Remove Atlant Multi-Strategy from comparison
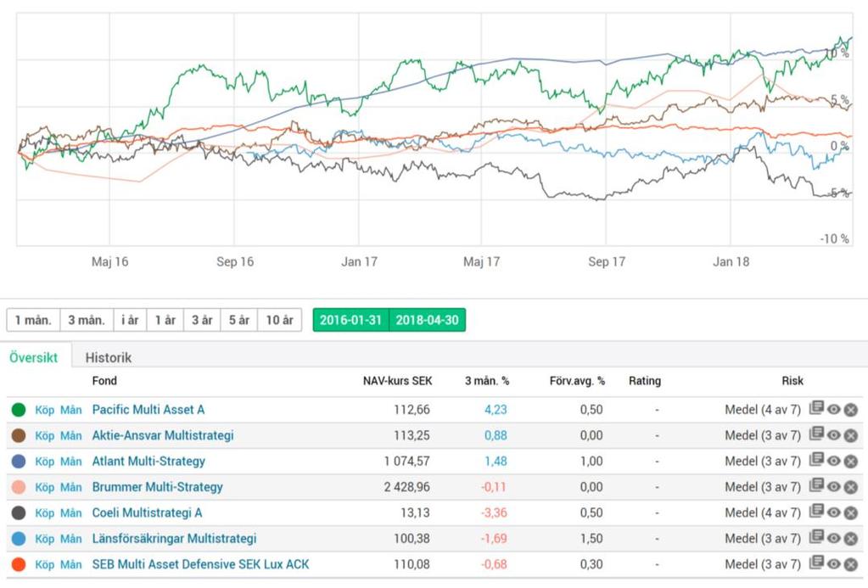Image resolution: width=868 pixels, height=588 pixels. 851,462
